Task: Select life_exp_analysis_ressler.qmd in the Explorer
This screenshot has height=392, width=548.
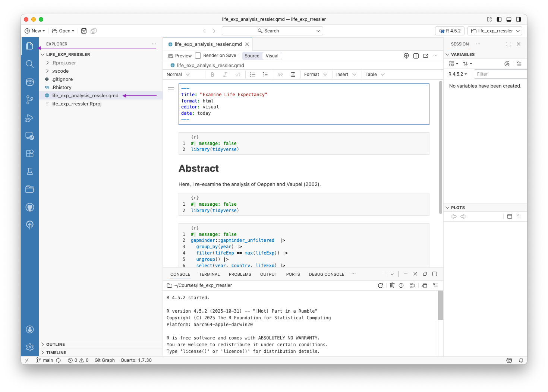Action: tap(85, 95)
